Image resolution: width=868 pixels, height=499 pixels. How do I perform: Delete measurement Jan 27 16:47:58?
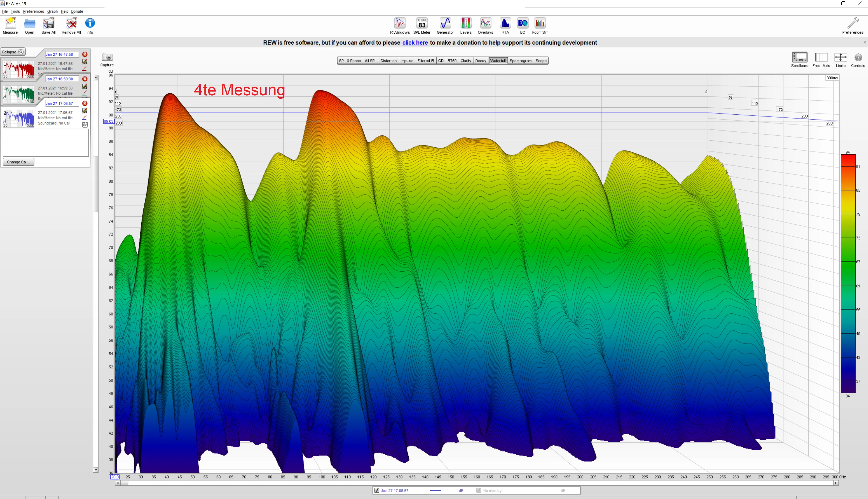point(85,54)
